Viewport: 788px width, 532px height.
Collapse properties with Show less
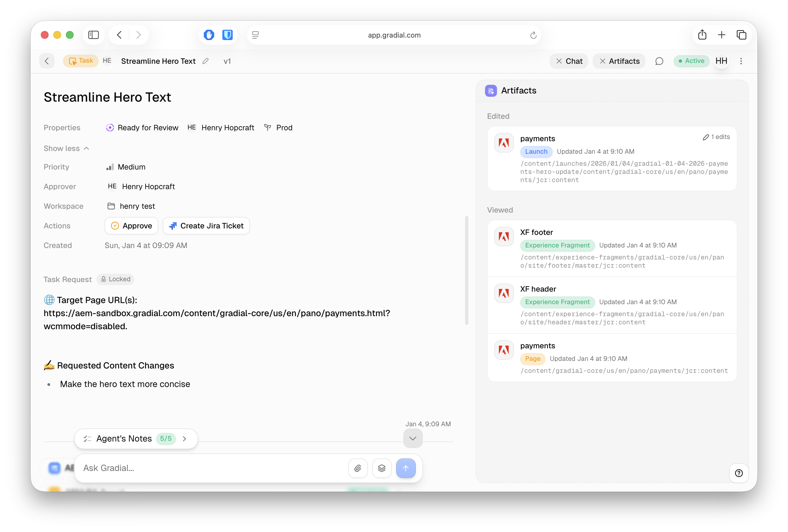66,149
